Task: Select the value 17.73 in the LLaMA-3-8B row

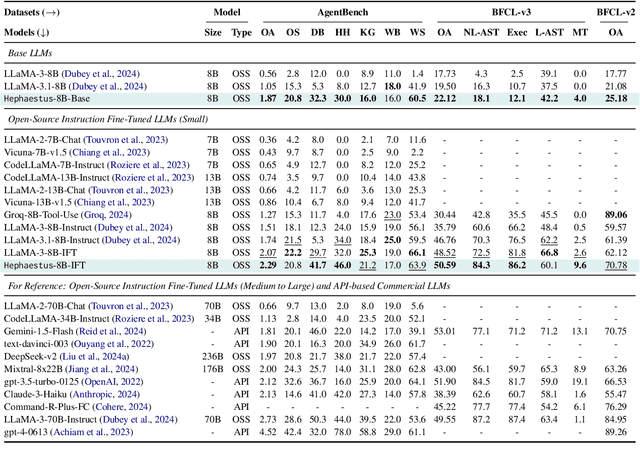Action: [x=444, y=74]
